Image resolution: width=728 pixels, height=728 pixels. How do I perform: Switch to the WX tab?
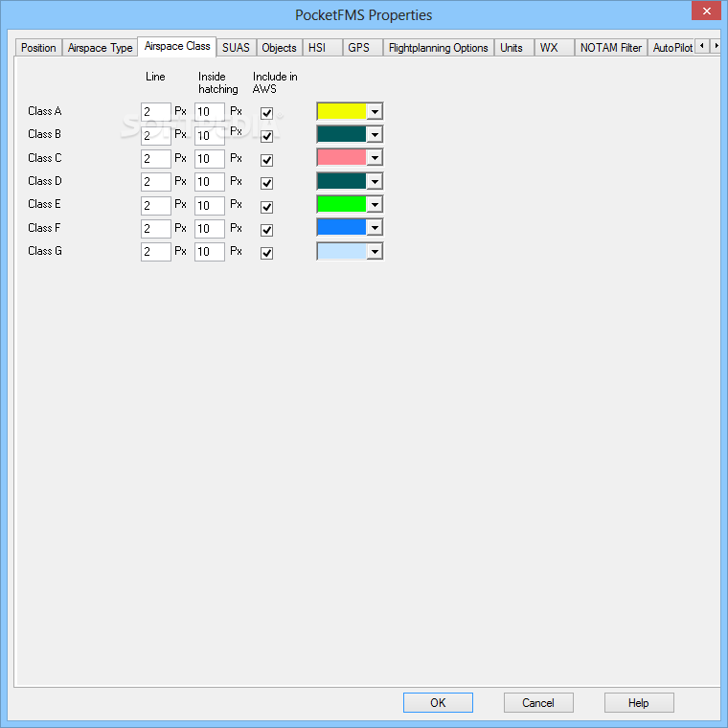point(554,48)
